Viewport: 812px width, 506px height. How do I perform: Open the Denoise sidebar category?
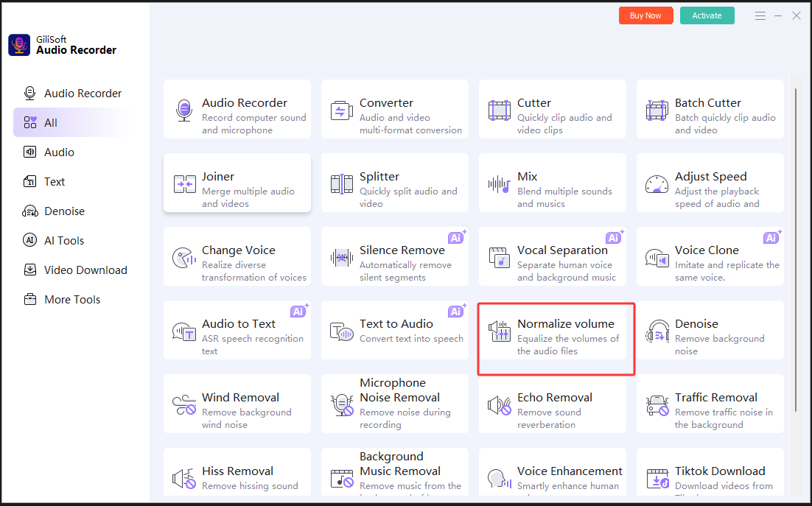tap(72, 211)
